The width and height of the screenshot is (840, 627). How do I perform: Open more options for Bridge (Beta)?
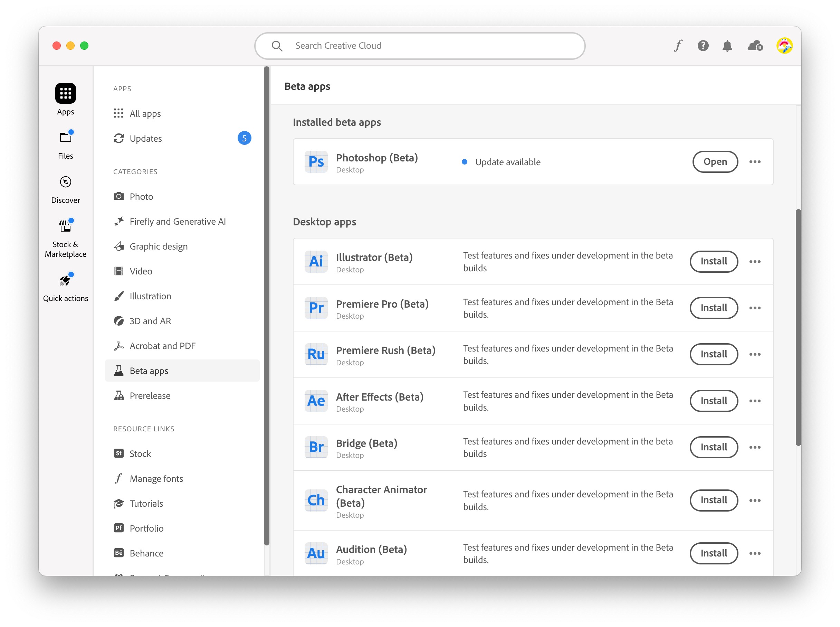755,447
